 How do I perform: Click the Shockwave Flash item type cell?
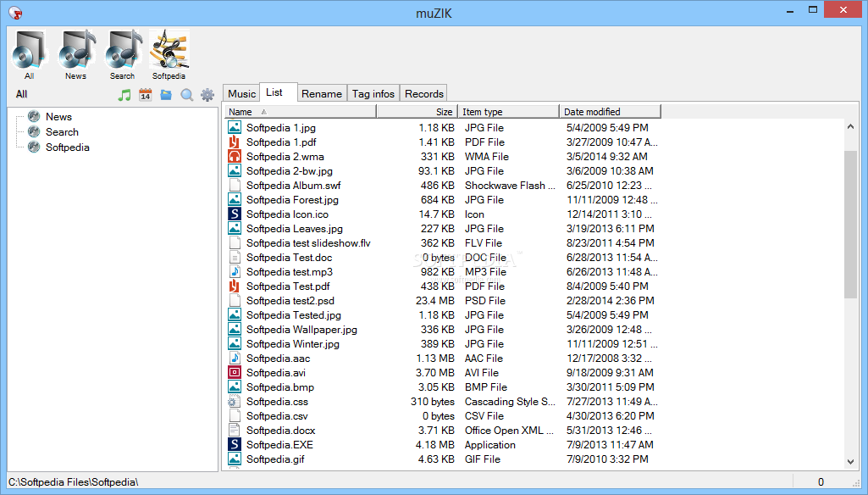click(510, 185)
